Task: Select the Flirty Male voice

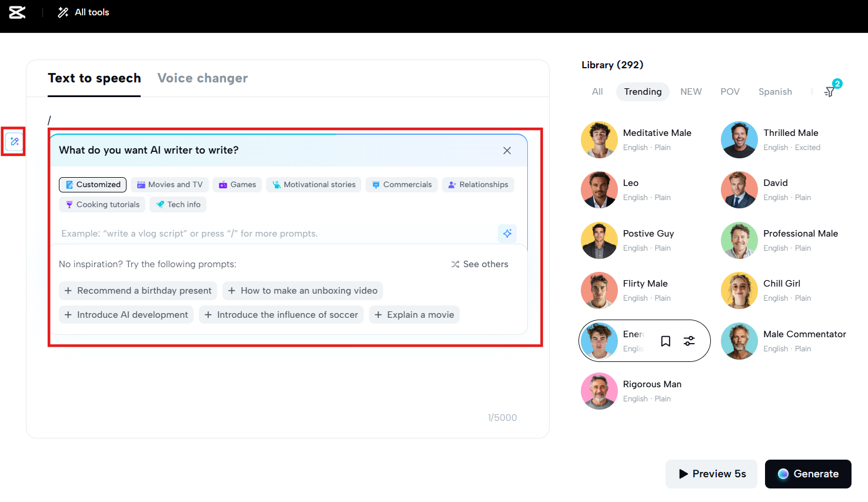Action: click(644, 291)
